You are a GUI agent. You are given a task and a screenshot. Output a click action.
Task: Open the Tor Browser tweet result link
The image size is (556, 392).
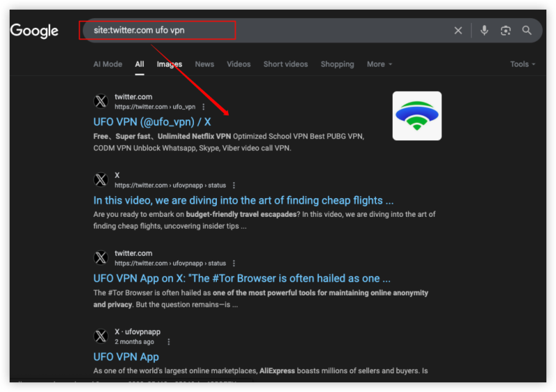coord(242,279)
